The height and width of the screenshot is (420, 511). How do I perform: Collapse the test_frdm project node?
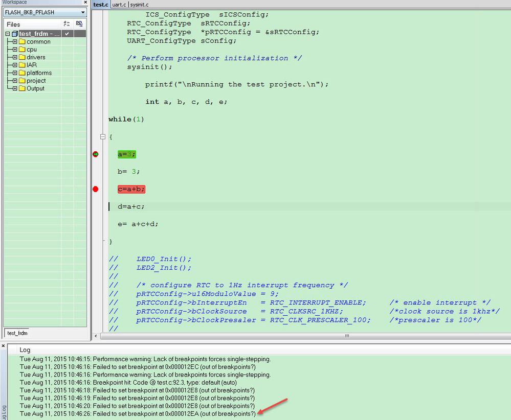pos(8,34)
